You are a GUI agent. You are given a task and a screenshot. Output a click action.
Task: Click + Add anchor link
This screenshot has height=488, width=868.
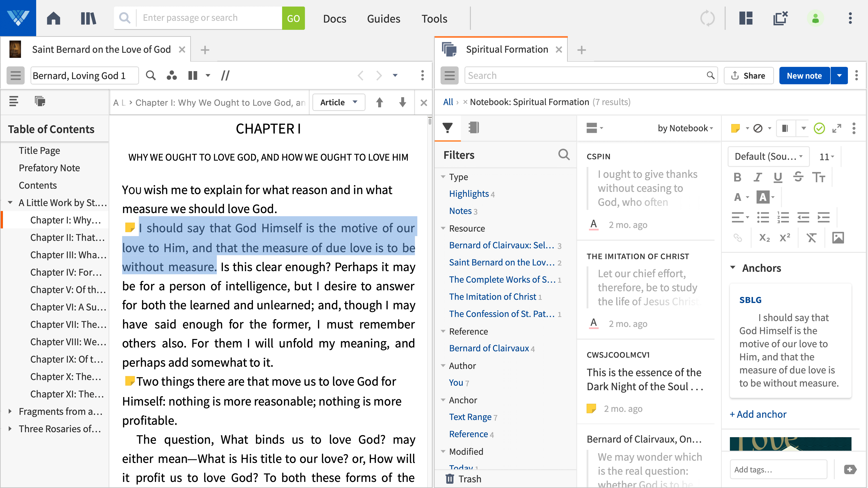(758, 414)
